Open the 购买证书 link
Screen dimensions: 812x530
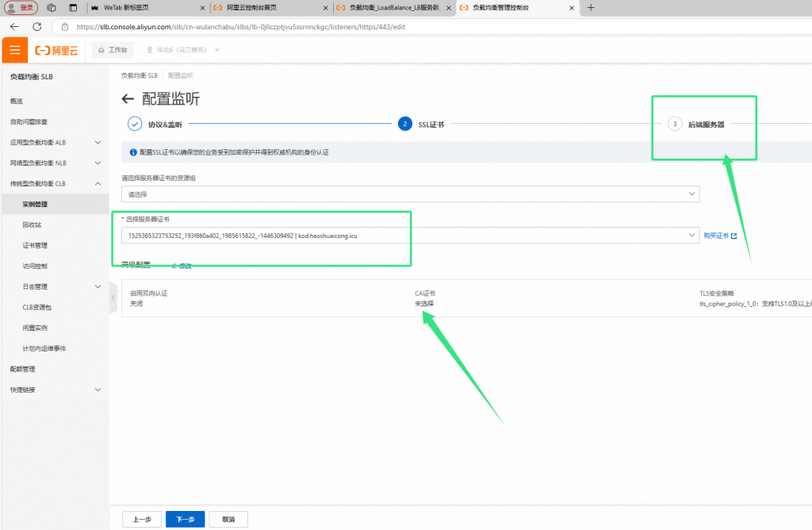click(720, 236)
